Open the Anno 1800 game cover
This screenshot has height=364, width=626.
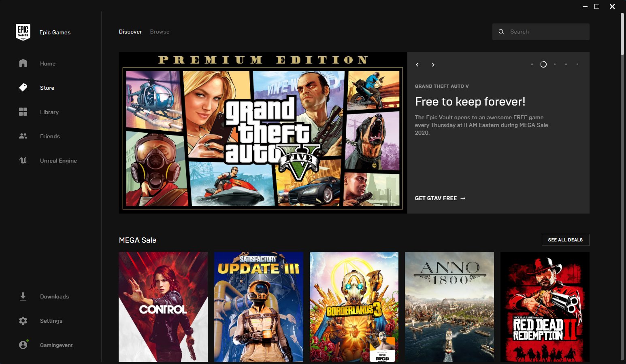click(449, 307)
